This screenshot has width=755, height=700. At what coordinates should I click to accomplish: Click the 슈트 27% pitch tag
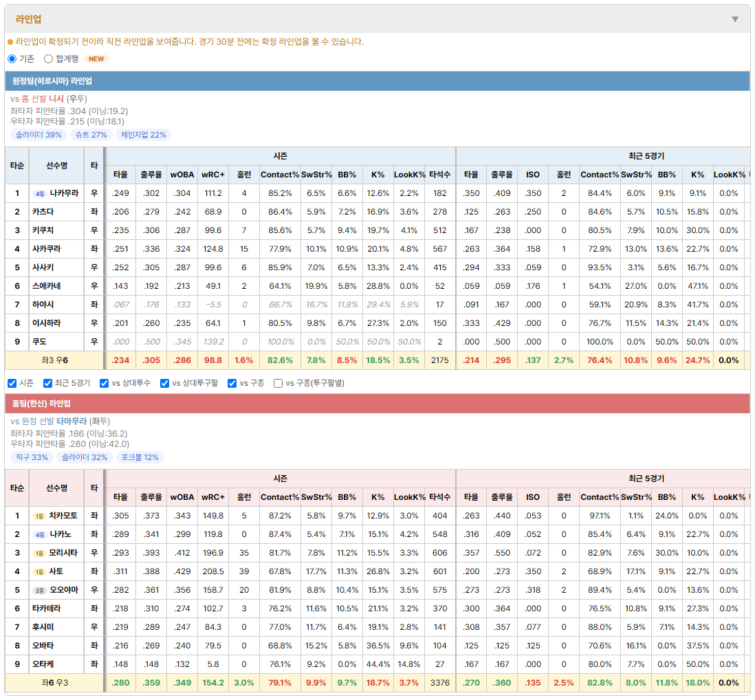(91, 135)
